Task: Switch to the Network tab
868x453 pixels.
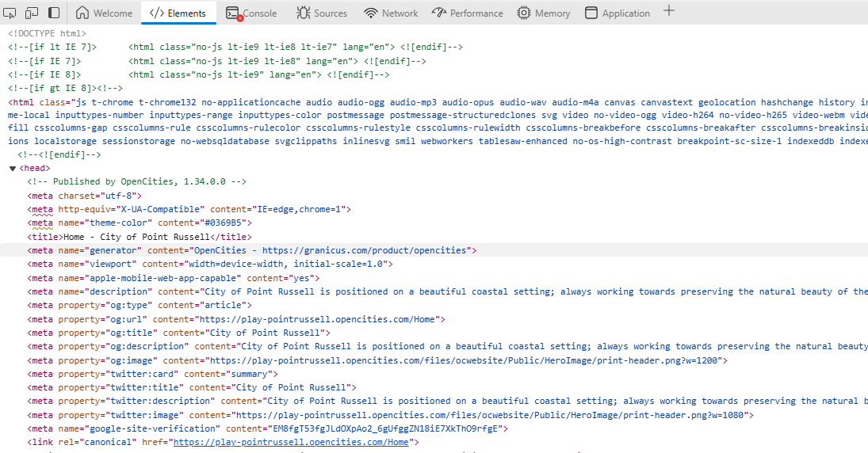Action: [x=391, y=13]
